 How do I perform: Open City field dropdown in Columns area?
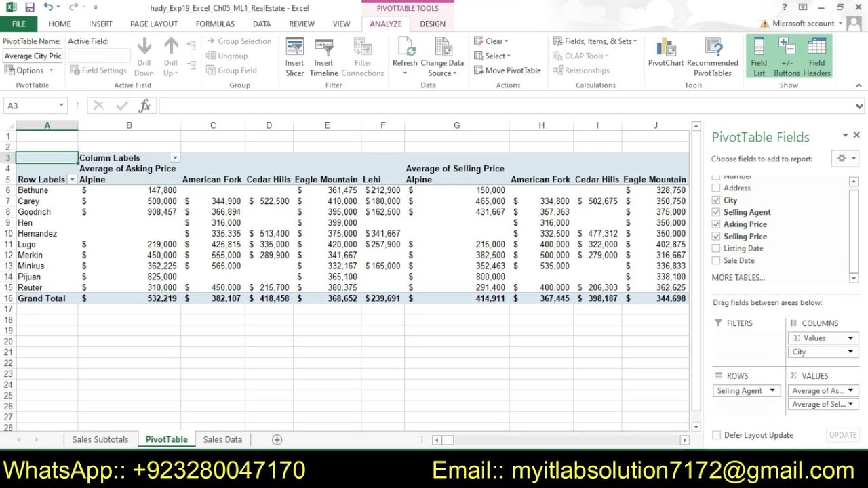[850, 352]
